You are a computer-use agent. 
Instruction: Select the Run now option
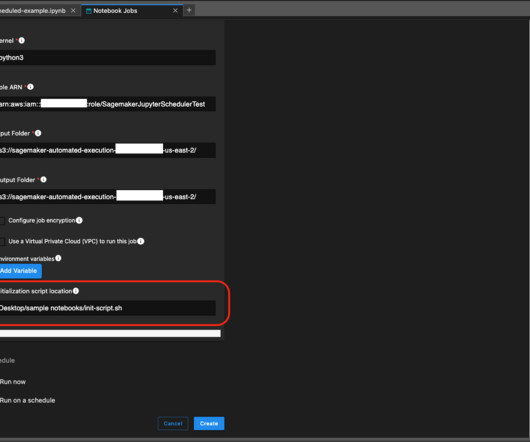click(13, 382)
